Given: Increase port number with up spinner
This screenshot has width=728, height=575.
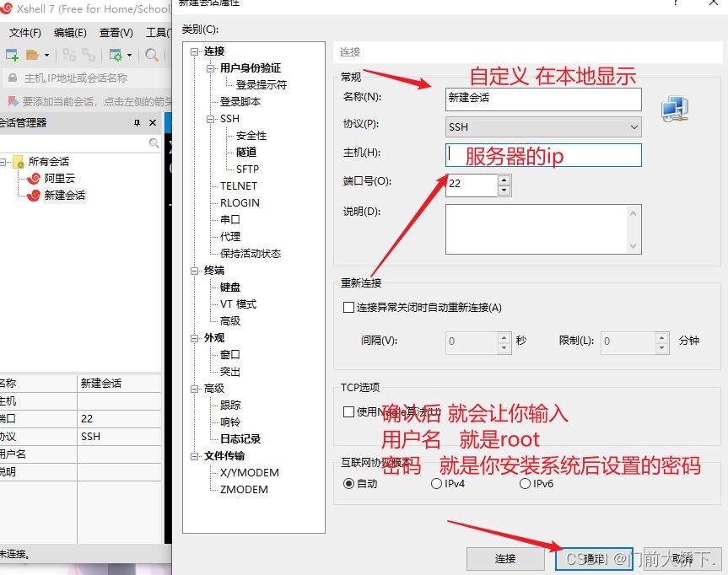Looking at the screenshot, I should [x=504, y=180].
